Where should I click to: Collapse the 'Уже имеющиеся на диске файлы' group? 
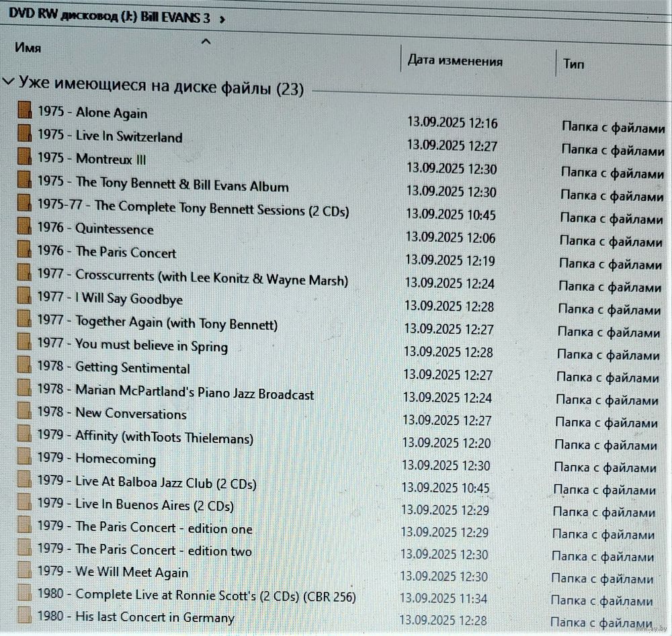(8, 83)
